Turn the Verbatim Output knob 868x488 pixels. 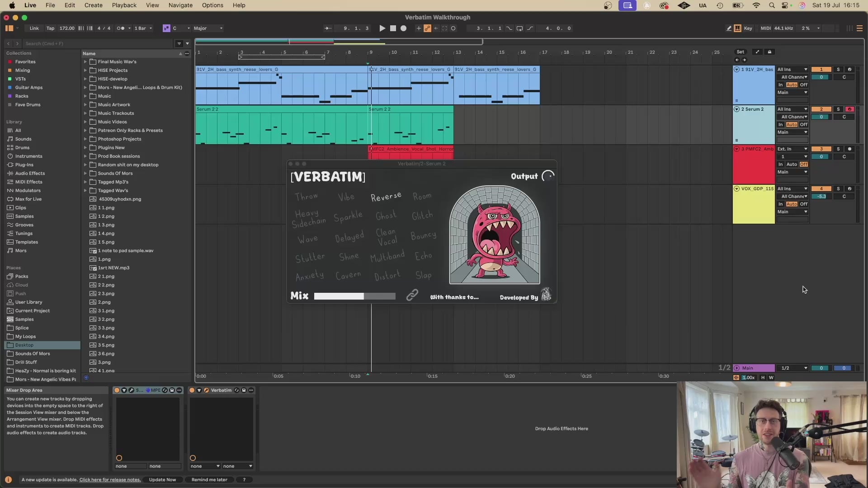pyautogui.click(x=548, y=176)
